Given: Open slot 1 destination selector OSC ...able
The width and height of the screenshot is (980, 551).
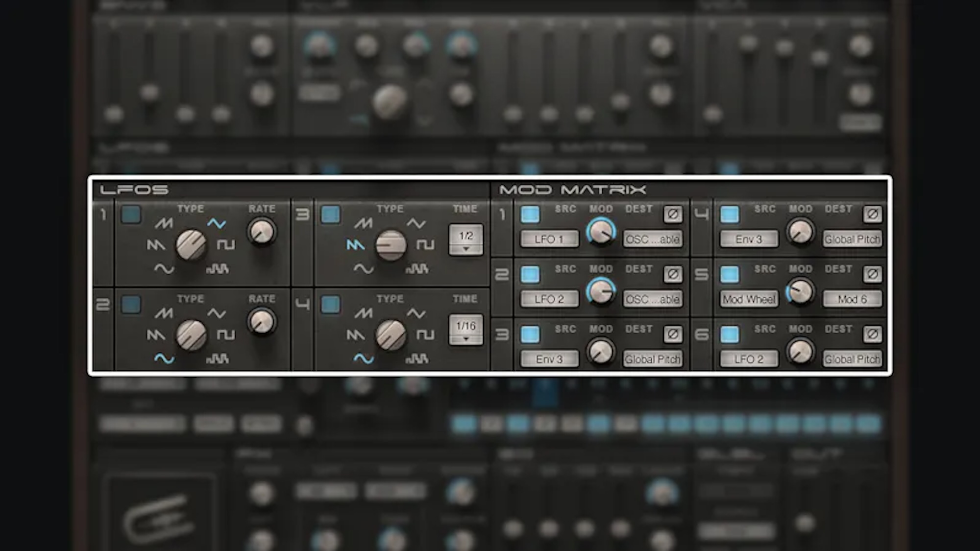Looking at the screenshot, I should tap(653, 239).
